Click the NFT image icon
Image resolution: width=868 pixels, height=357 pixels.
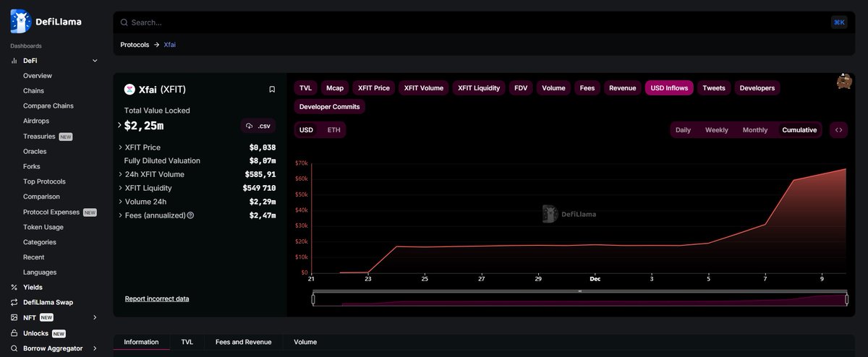click(x=14, y=317)
